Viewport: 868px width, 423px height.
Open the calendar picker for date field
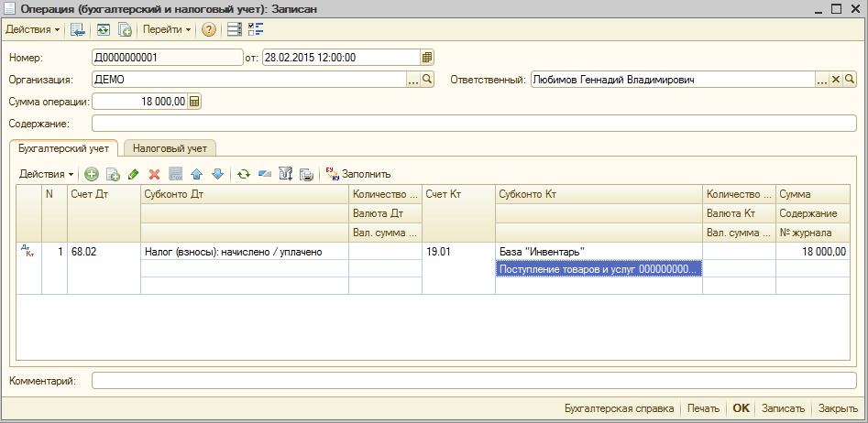[427, 58]
